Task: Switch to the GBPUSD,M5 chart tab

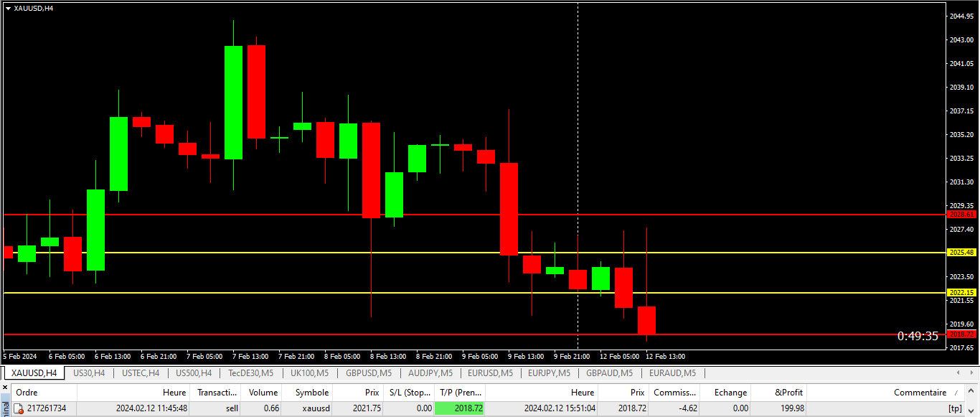Action: [x=369, y=373]
